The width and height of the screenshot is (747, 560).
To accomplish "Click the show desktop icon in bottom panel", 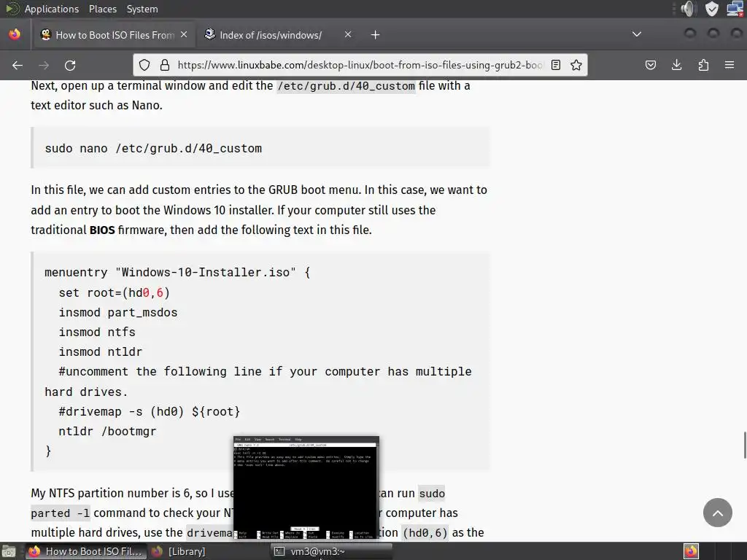I will pyautogui.click(x=9, y=551).
